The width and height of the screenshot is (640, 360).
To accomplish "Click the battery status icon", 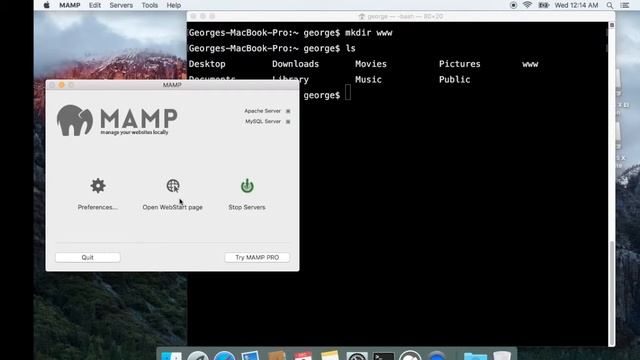I will click(x=544, y=5).
